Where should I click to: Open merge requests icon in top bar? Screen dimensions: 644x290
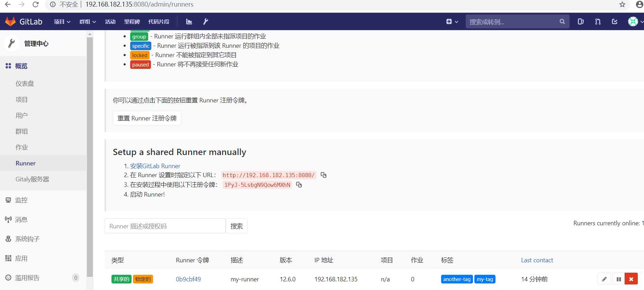598,21
